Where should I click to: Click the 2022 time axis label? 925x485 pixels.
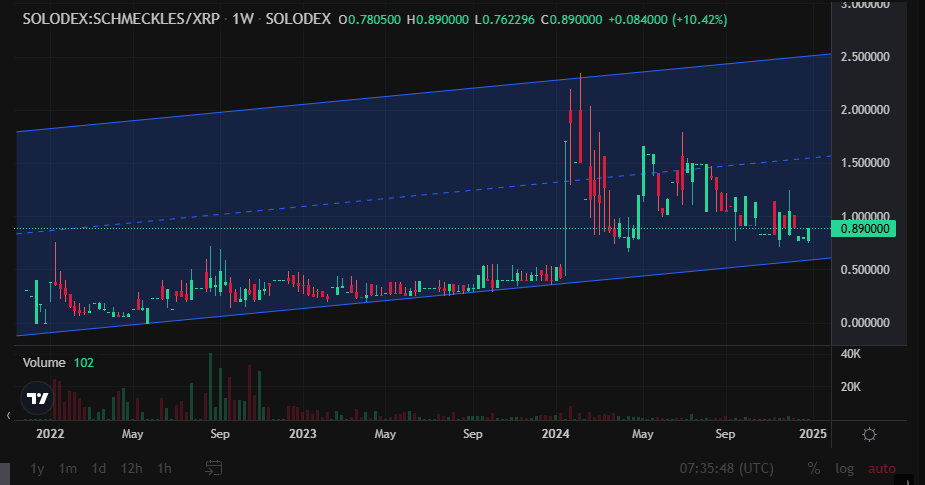(50, 434)
